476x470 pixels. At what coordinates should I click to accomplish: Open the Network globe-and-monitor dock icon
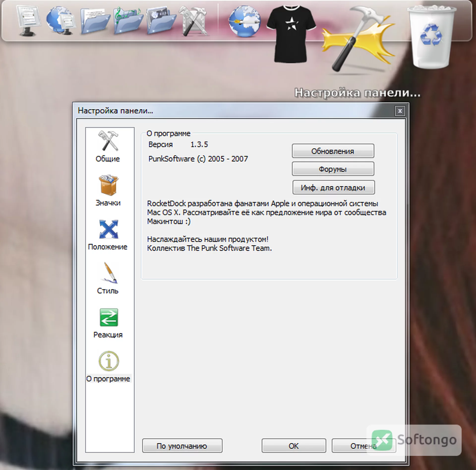tap(61, 21)
